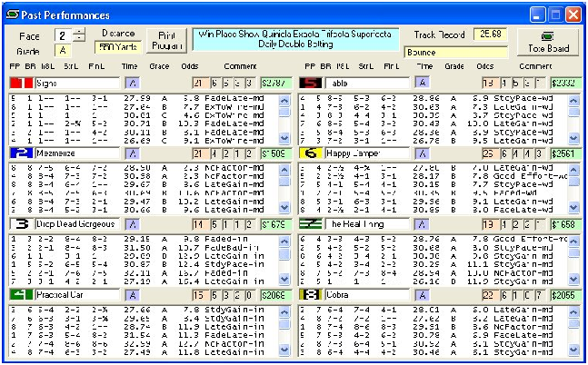Click the race Grade A field

click(x=63, y=51)
